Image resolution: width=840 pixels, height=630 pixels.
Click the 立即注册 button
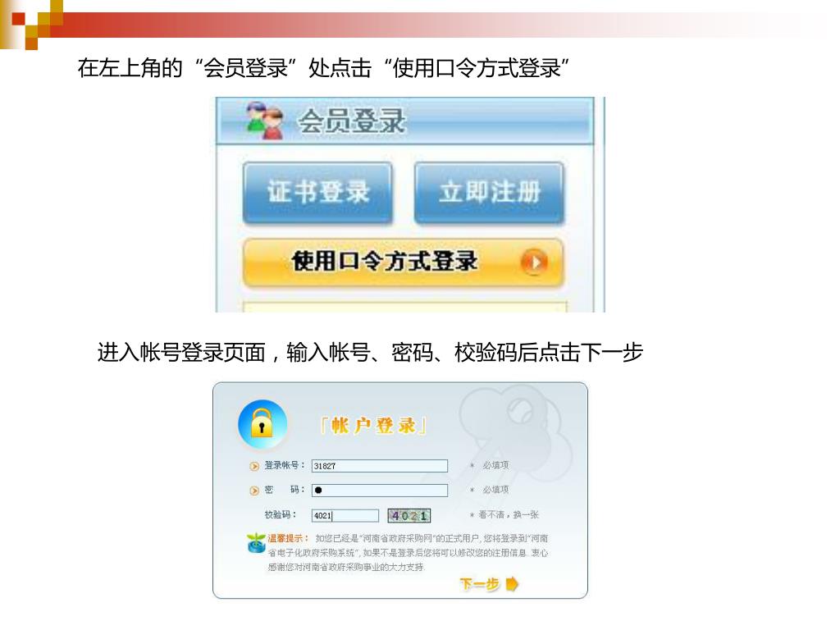tap(489, 192)
